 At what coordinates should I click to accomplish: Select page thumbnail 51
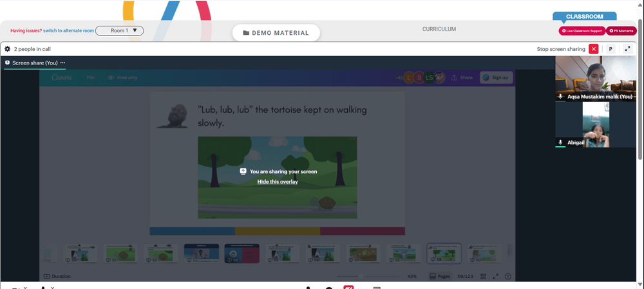tap(121, 254)
